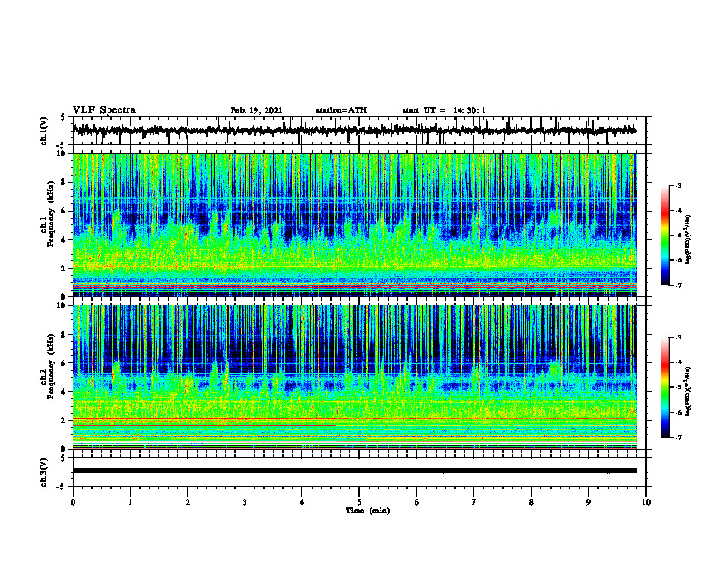Select the date label "Feb. 19, 2021"
The height and width of the screenshot is (563, 728).
[256, 110]
